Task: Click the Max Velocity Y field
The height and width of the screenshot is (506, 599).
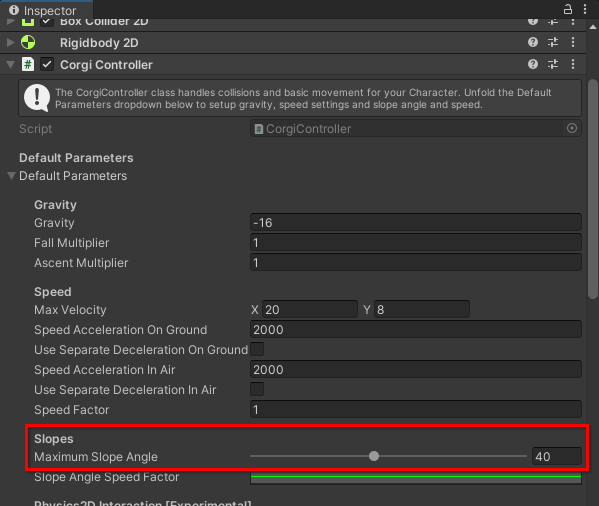Action: click(x=422, y=309)
